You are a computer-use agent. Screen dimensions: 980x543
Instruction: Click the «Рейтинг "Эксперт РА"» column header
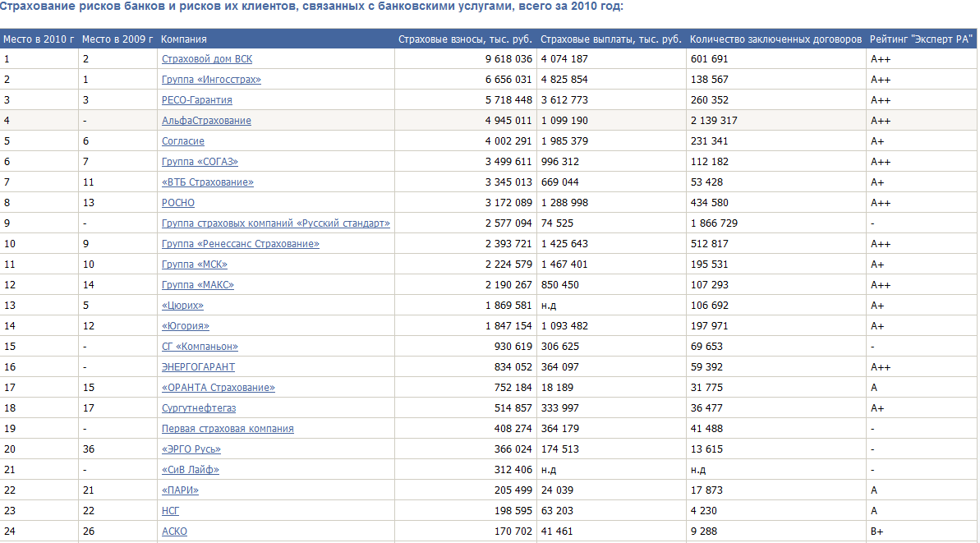pos(921,39)
